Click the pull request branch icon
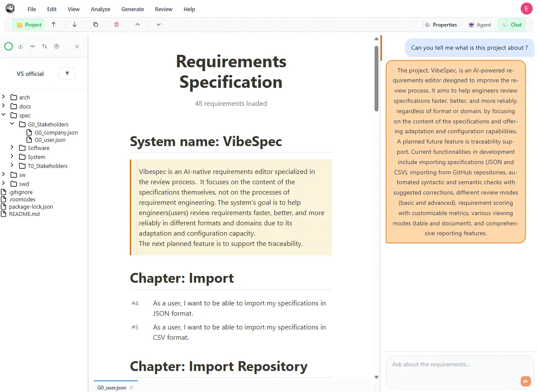Viewport: 537px width, 392px height. [x=45, y=46]
